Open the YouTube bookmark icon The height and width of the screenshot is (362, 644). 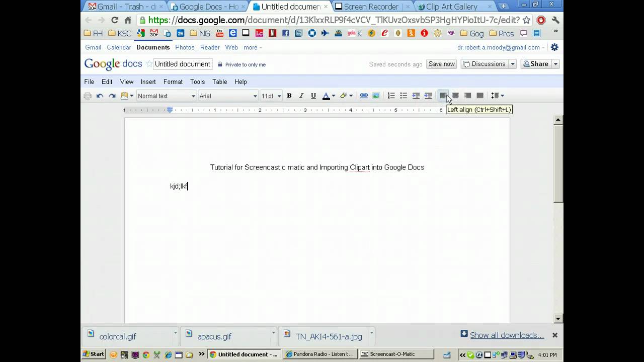click(x=219, y=33)
